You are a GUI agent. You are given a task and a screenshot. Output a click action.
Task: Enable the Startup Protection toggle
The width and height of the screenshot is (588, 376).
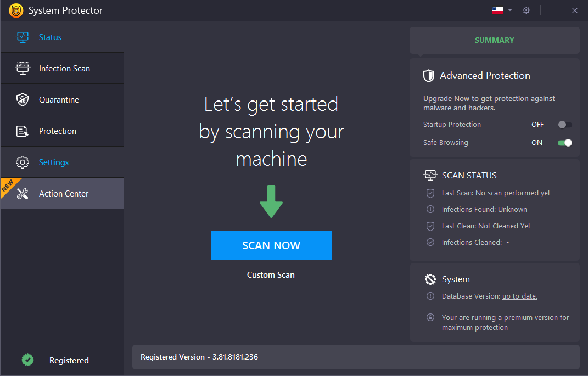[564, 125]
